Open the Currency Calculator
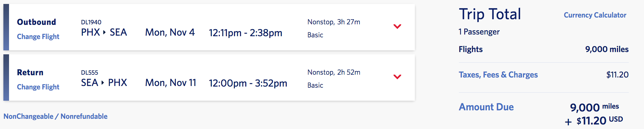Viewport: 644px width, 129px height. click(x=595, y=15)
